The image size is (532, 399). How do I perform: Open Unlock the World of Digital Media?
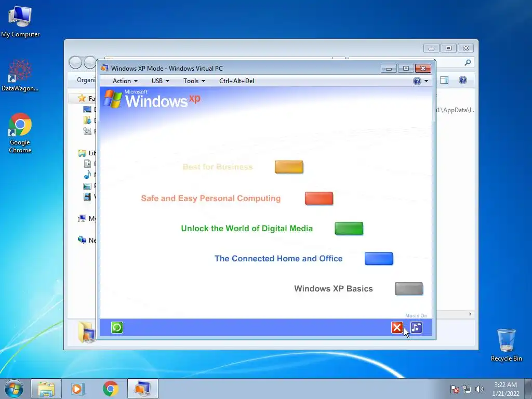[x=247, y=229]
